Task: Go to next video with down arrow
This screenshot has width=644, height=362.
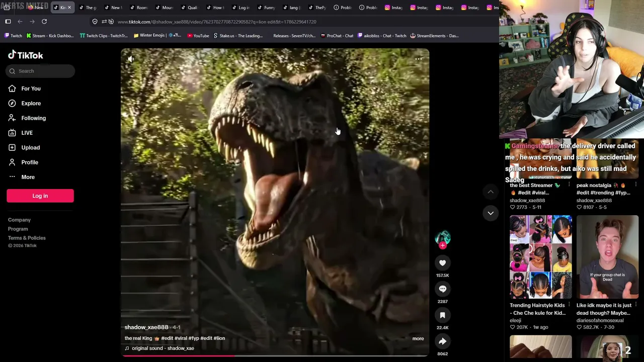Action: click(491, 213)
